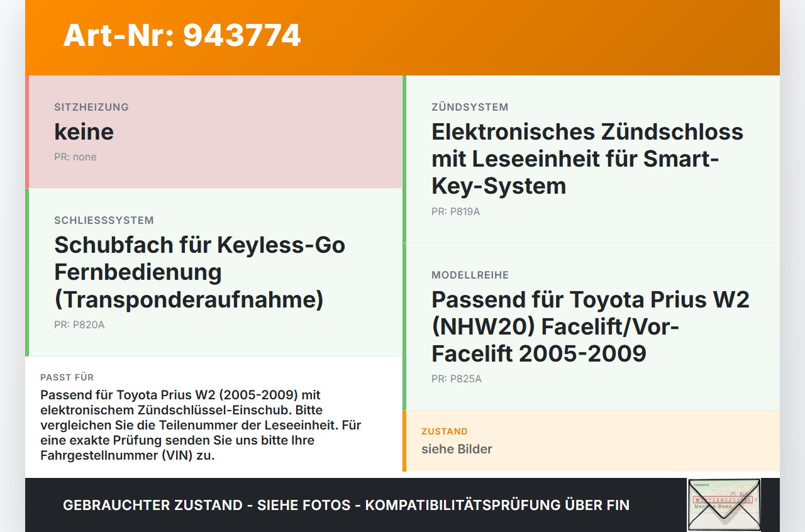Select the SITZHEIZUNG section label
This screenshot has width=805, height=532.
pyautogui.click(x=91, y=107)
